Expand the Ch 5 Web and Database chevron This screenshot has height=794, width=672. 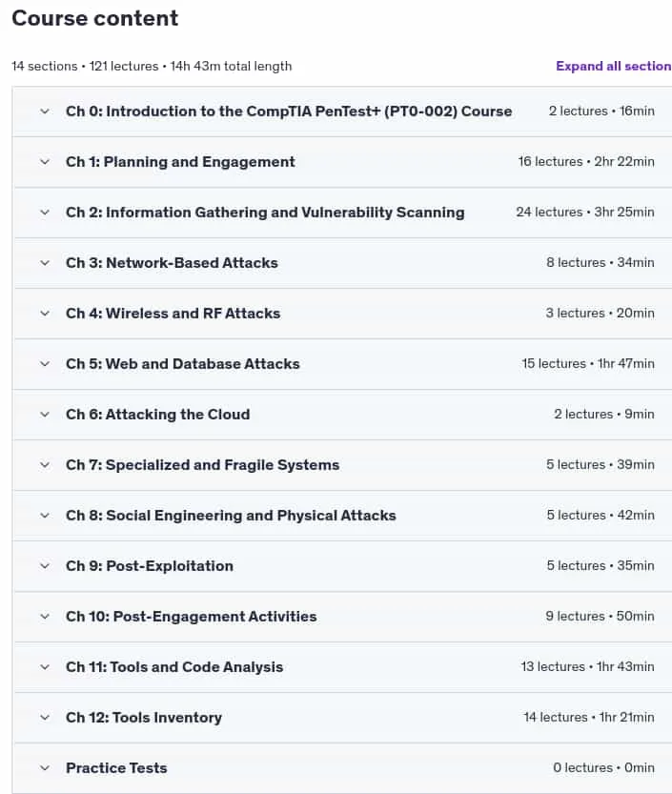click(x=45, y=363)
